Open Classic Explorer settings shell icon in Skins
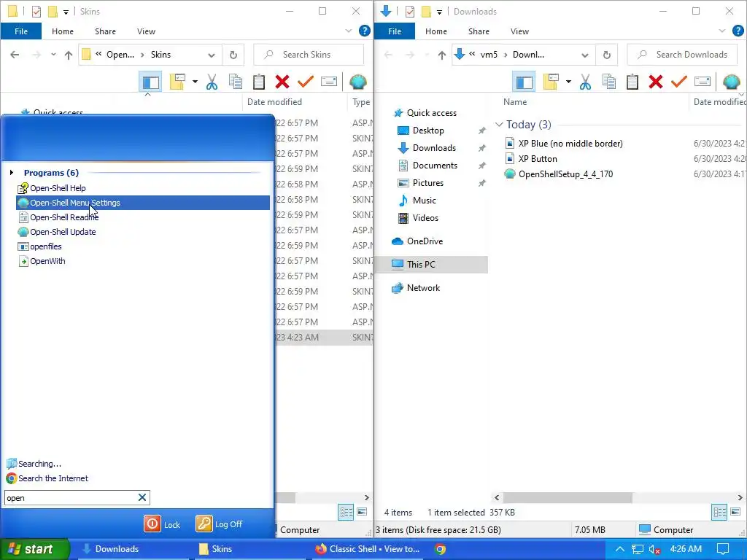The width and height of the screenshot is (747, 560). coord(357,82)
